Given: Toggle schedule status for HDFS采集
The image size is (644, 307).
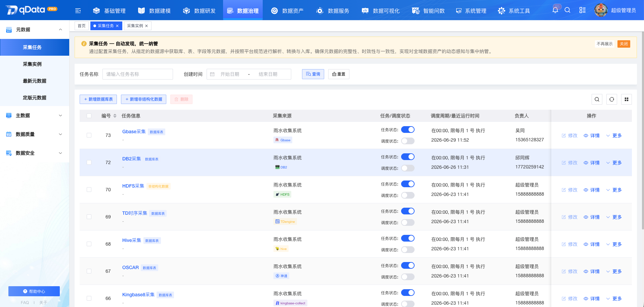Looking at the screenshot, I should 408,195.
